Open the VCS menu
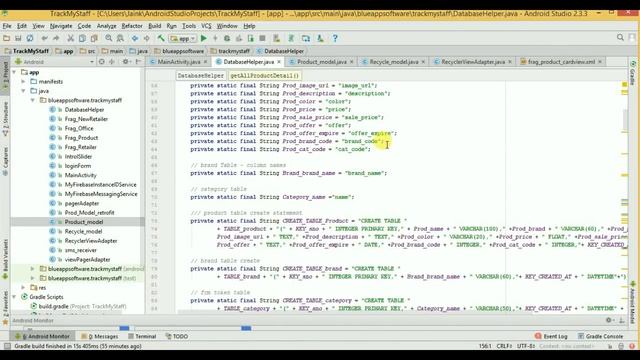640x360 pixels. [206, 26]
